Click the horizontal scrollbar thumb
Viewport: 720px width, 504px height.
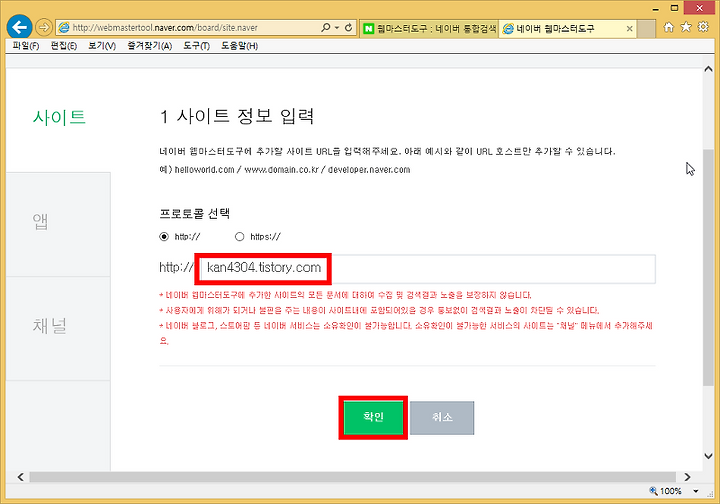(x=353, y=477)
